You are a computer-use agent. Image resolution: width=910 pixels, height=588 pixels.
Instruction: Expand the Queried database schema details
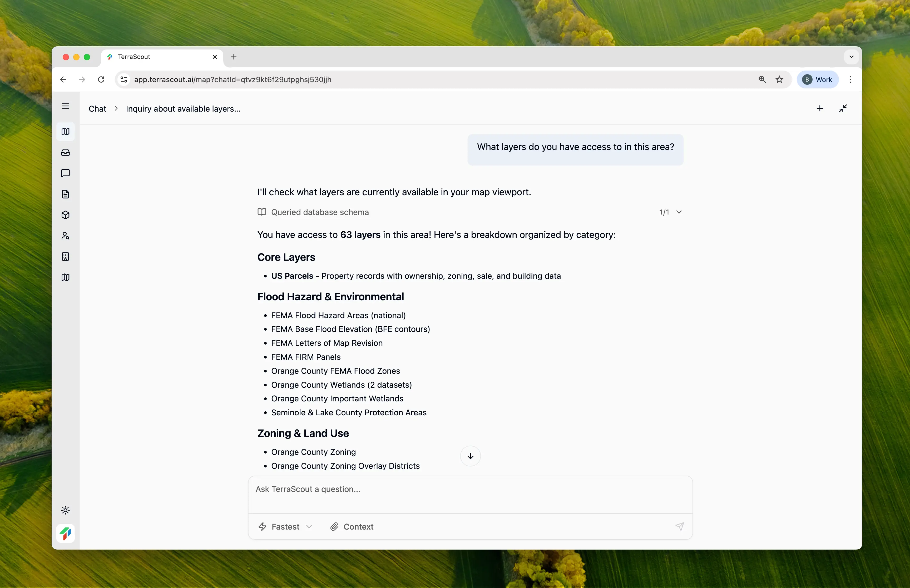pos(679,212)
